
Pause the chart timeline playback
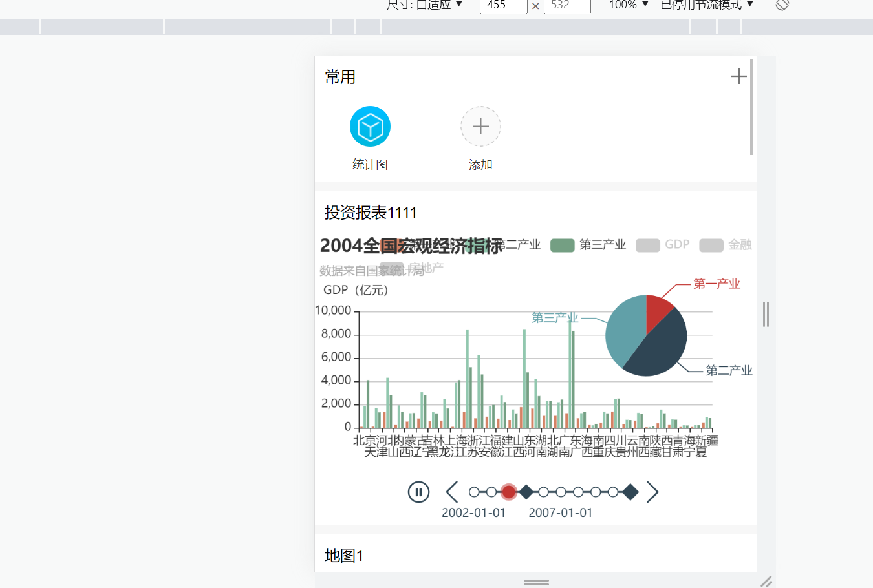418,492
